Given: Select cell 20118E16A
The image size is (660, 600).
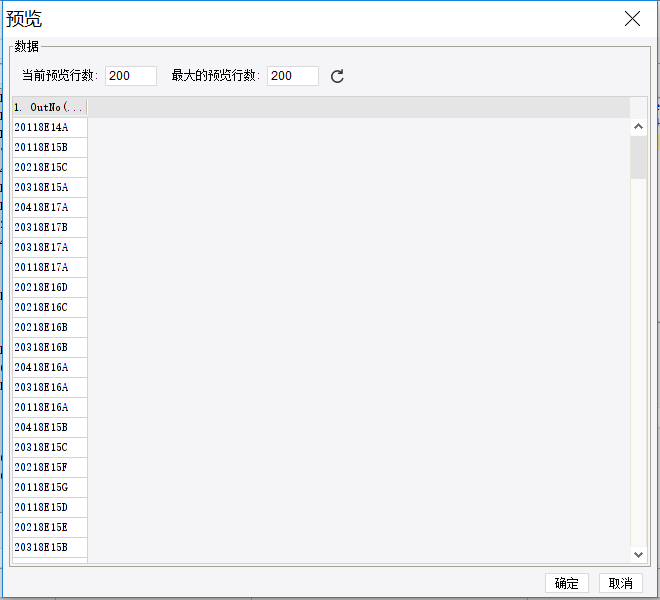Looking at the screenshot, I should click(50, 407).
